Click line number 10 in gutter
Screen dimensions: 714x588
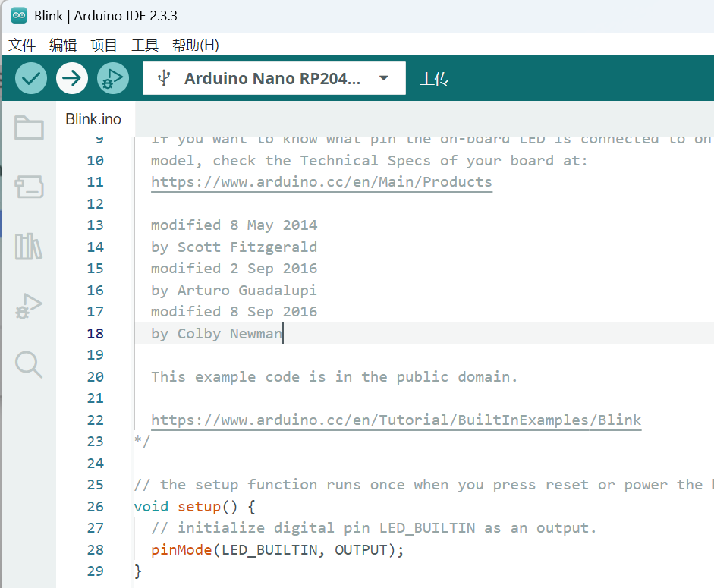tap(95, 160)
